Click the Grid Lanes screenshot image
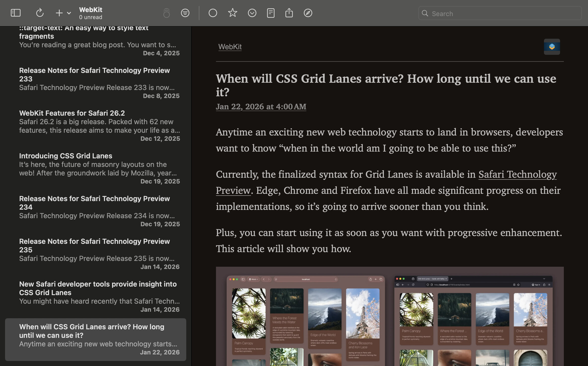Viewport: 588px width, 366px height. (389, 317)
